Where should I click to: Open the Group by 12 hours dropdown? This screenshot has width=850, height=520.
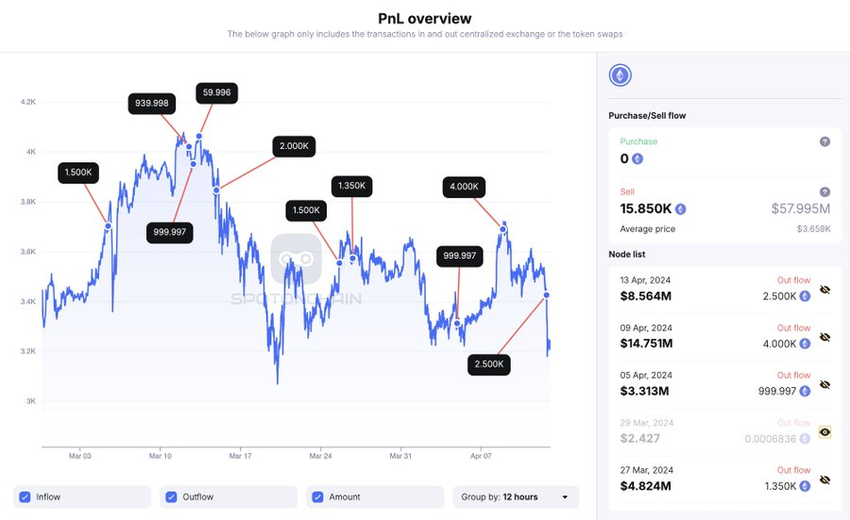click(x=516, y=497)
